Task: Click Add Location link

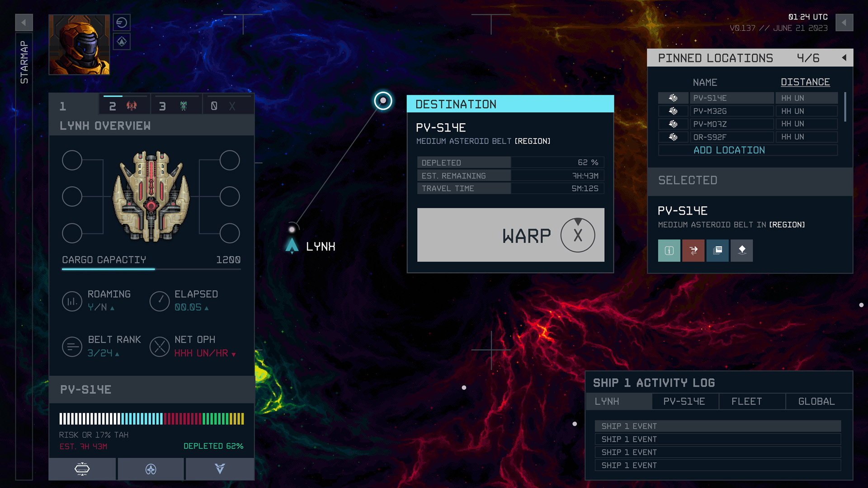Action: pos(729,150)
